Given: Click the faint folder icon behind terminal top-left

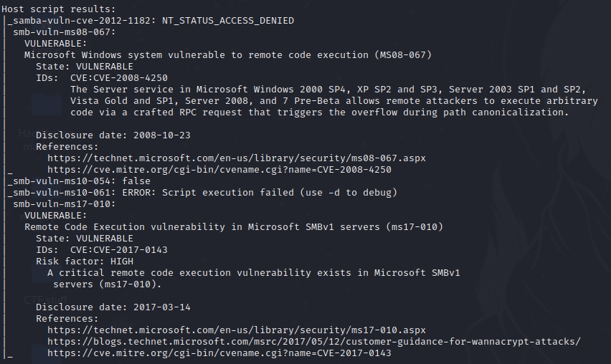Looking at the screenshot, I should tap(46, 105).
